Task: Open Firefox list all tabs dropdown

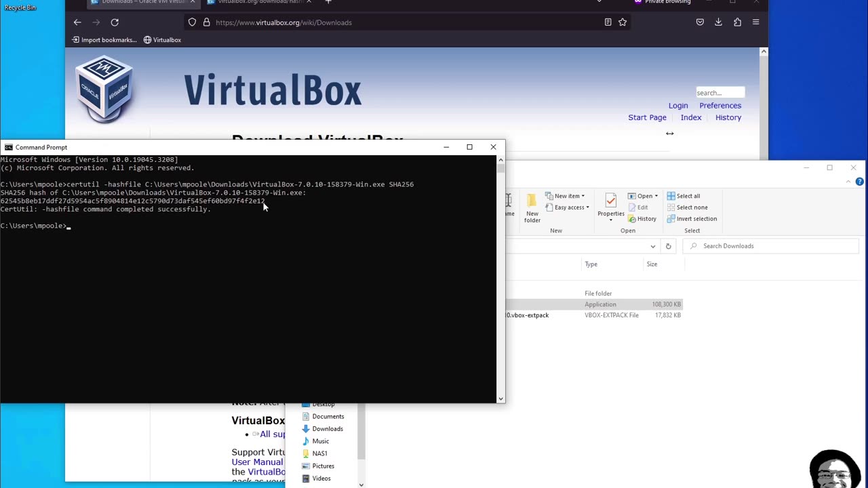Action: coord(599,2)
